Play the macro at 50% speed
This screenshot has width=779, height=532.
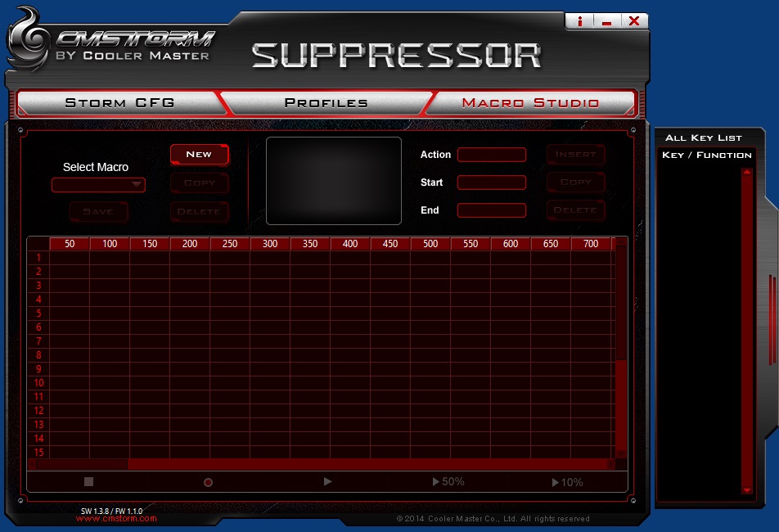click(x=448, y=481)
